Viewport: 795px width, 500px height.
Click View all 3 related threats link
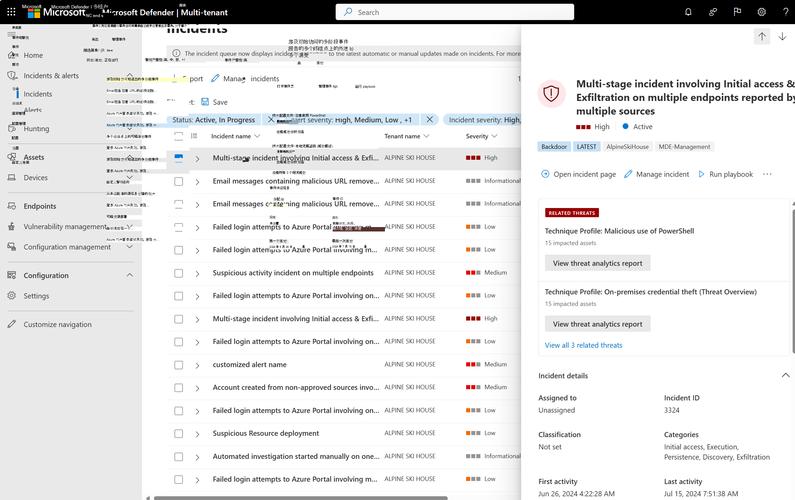pos(583,345)
